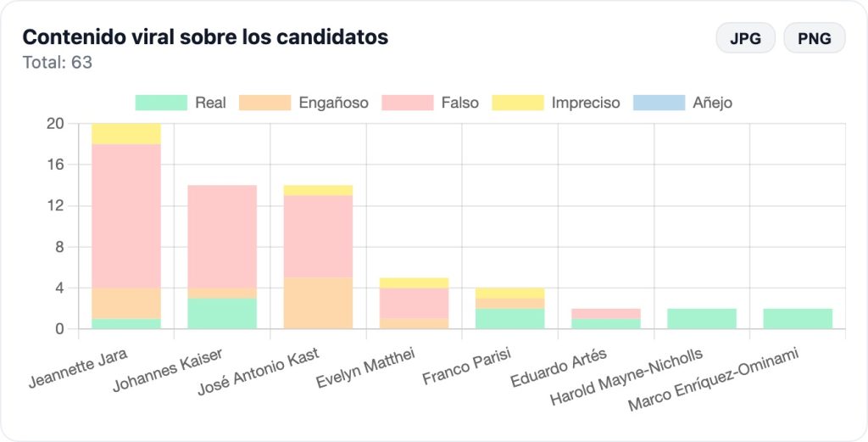Download chart as JPG
Image resolution: width=868 pixels, height=442 pixels.
[x=745, y=38]
